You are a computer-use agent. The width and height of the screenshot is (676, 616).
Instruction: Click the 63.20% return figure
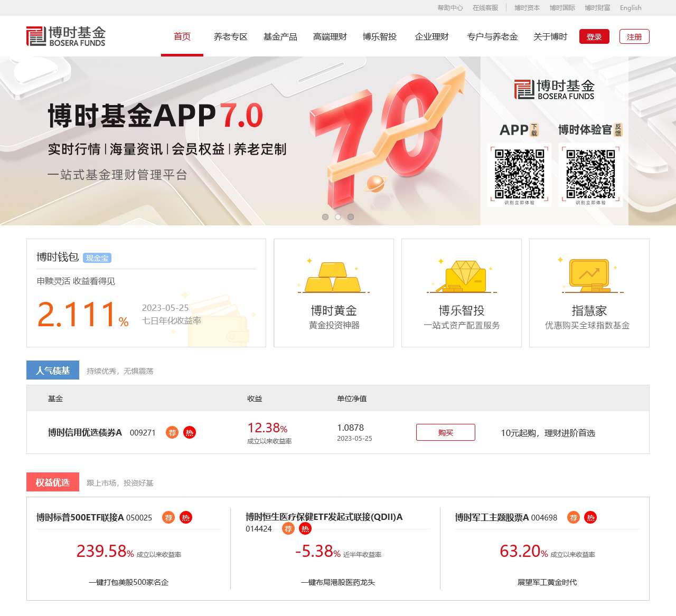pos(524,551)
